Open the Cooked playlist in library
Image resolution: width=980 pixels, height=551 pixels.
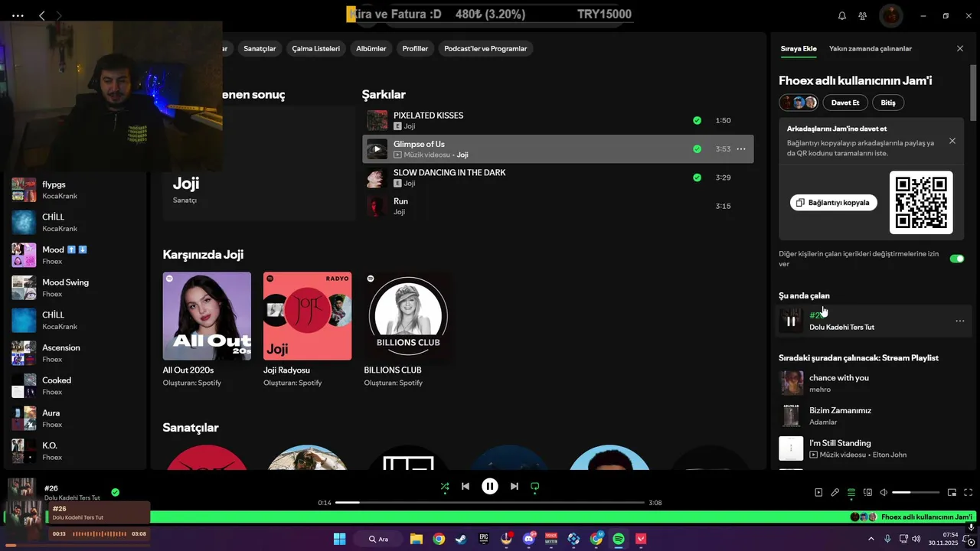75,386
